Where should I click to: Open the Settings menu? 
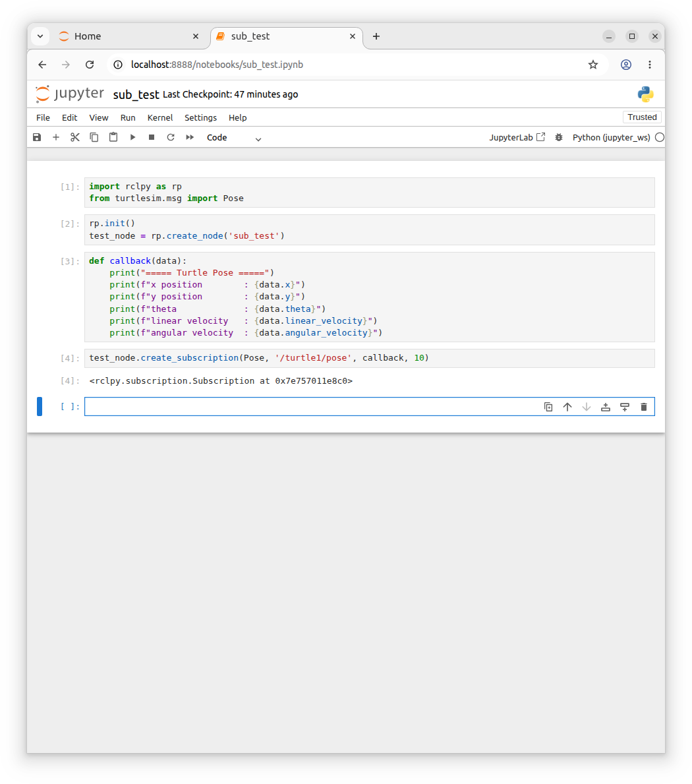[x=200, y=117]
